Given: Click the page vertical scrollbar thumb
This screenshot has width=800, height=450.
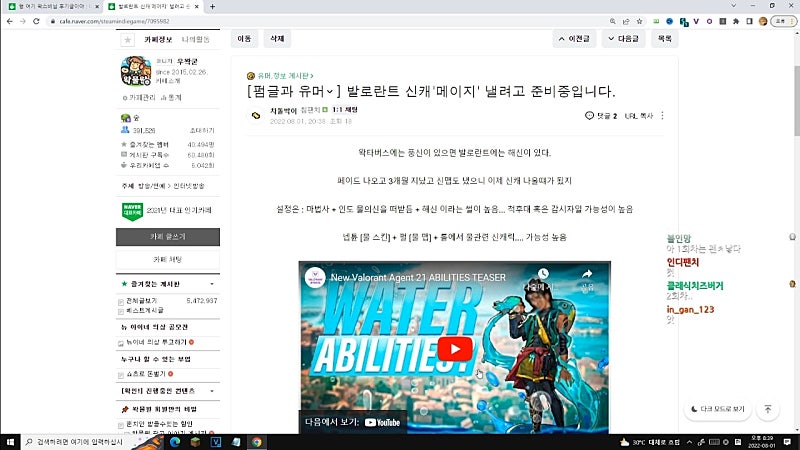Looking at the screenshot, I should click(796, 101).
